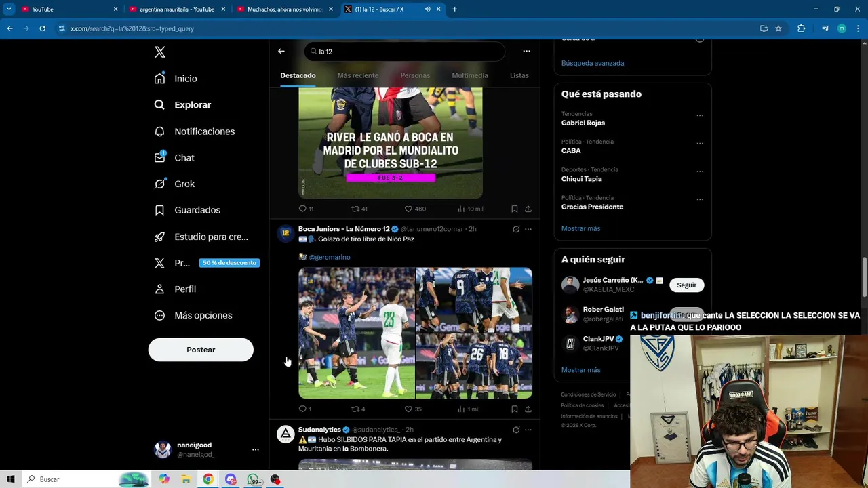The image size is (868, 488).
Task: Select the Destacado tab
Action: (x=298, y=75)
